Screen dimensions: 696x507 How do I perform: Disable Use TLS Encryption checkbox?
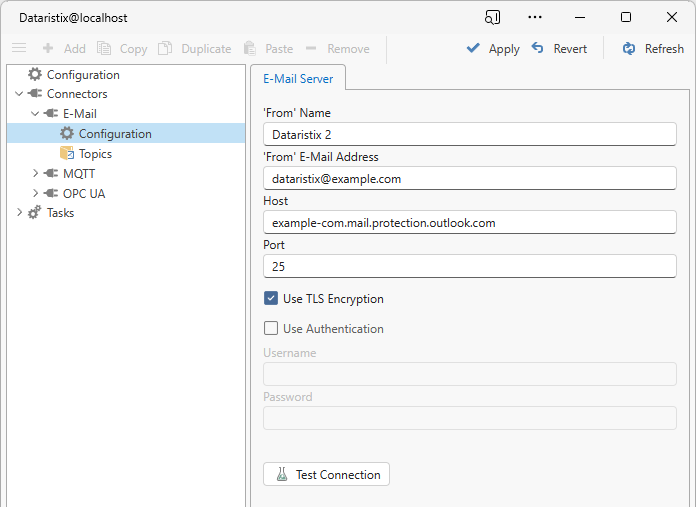tap(271, 298)
